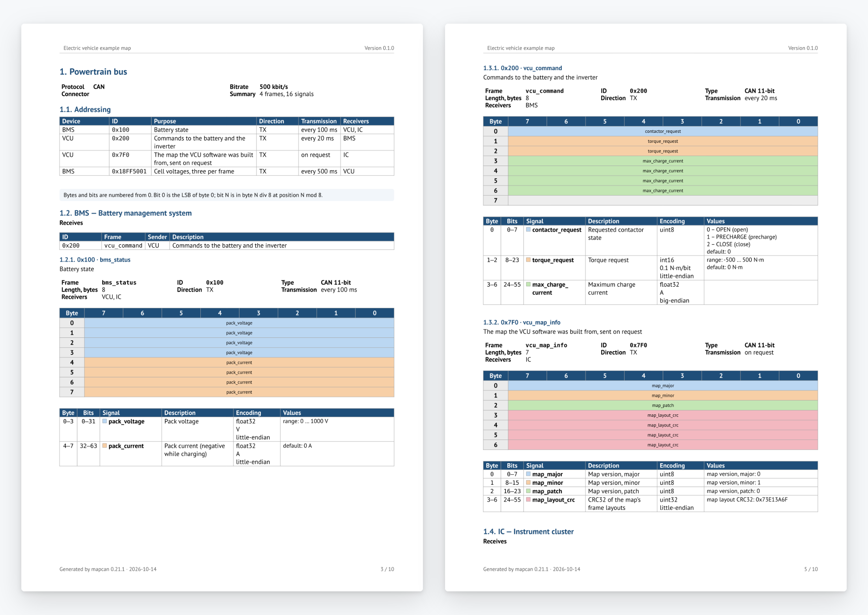The image size is (868, 615).
Task: Click byte 7 pack_current row in bms_status layout
Action: click(x=239, y=392)
